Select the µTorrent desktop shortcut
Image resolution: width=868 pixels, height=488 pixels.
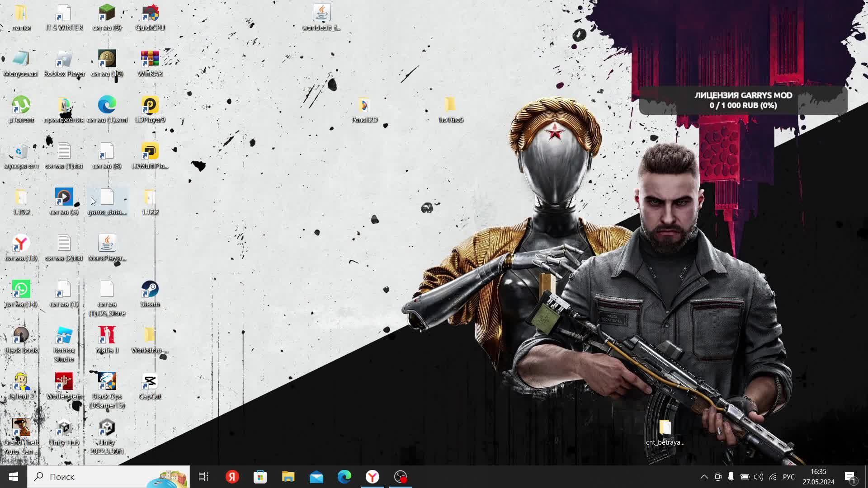pos(21,110)
